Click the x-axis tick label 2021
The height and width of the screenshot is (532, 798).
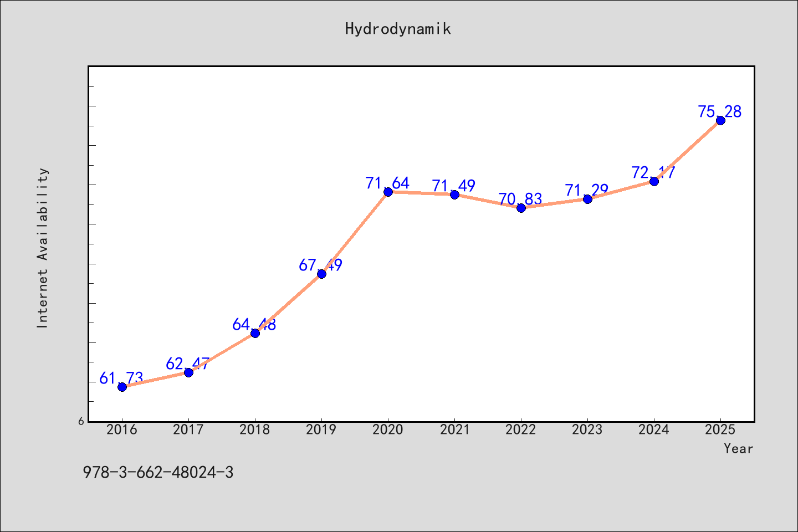[454, 430]
